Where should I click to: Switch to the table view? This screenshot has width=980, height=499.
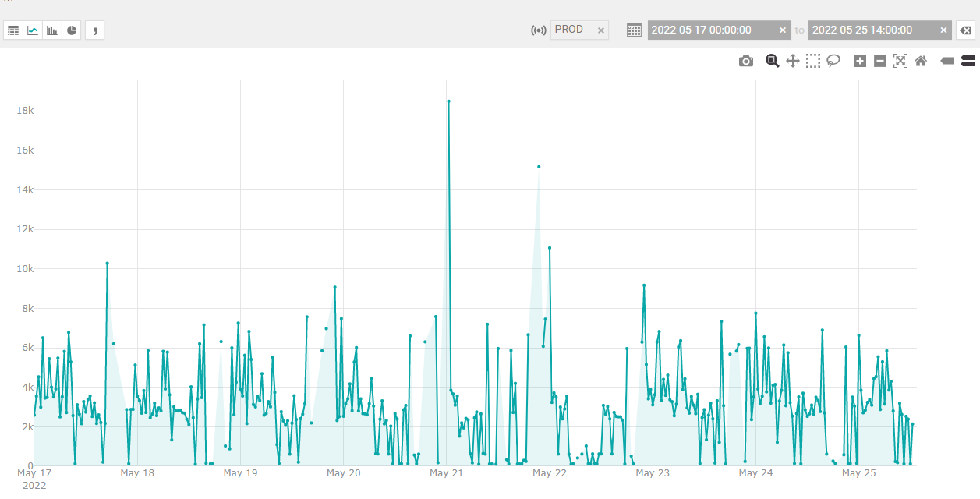click(12, 30)
